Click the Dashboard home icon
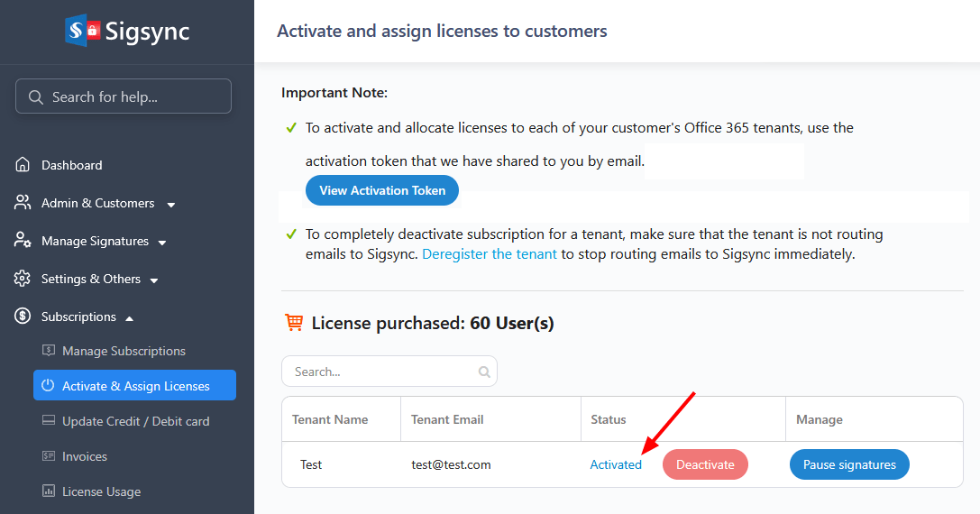Image resolution: width=980 pixels, height=514 pixels. pyautogui.click(x=23, y=165)
